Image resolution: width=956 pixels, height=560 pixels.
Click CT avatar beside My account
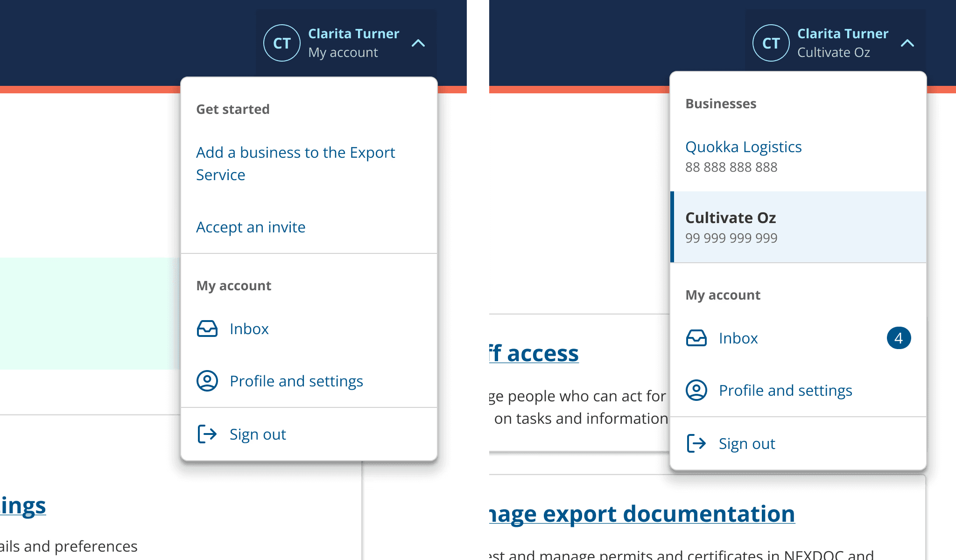tap(281, 43)
